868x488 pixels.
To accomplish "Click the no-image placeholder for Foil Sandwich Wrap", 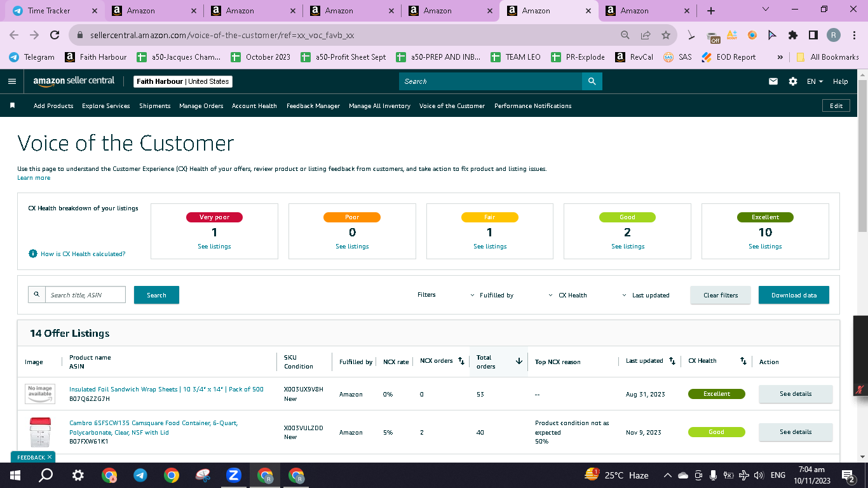I will point(39,394).
